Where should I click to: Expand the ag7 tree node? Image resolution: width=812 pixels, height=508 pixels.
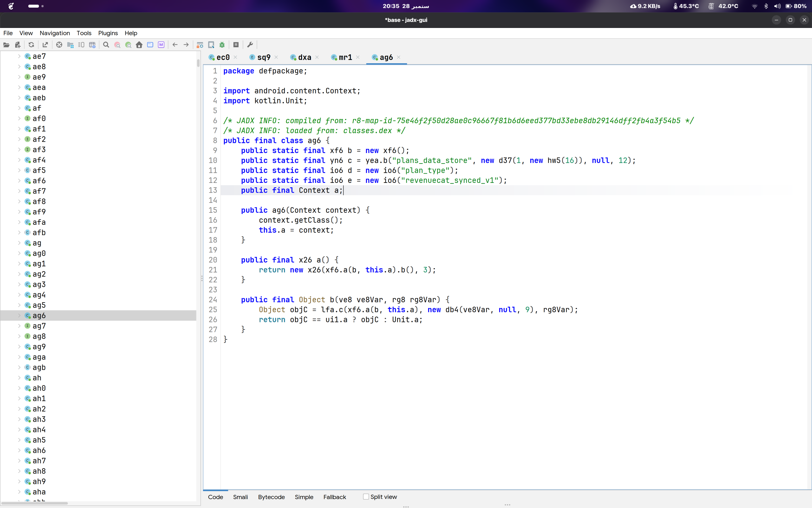point(19,326)
